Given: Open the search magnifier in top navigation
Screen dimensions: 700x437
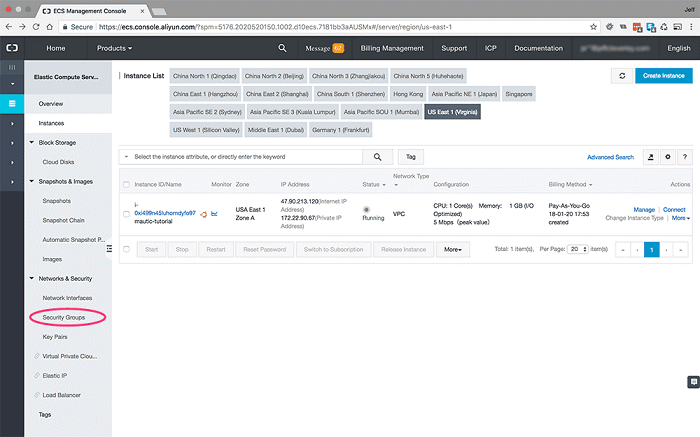Looking at the screenshot, I should point(282,48).
